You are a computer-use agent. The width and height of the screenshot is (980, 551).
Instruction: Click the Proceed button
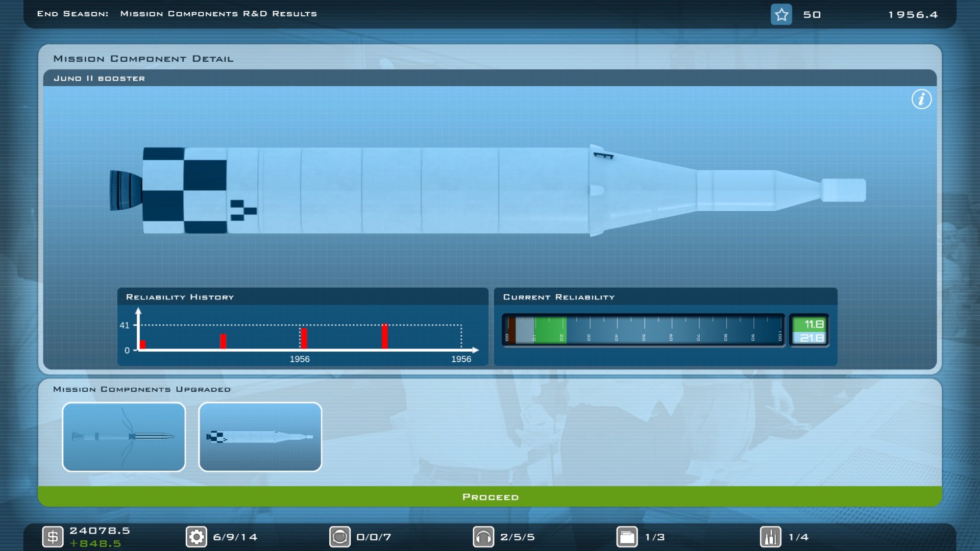[x=490, y=496]
